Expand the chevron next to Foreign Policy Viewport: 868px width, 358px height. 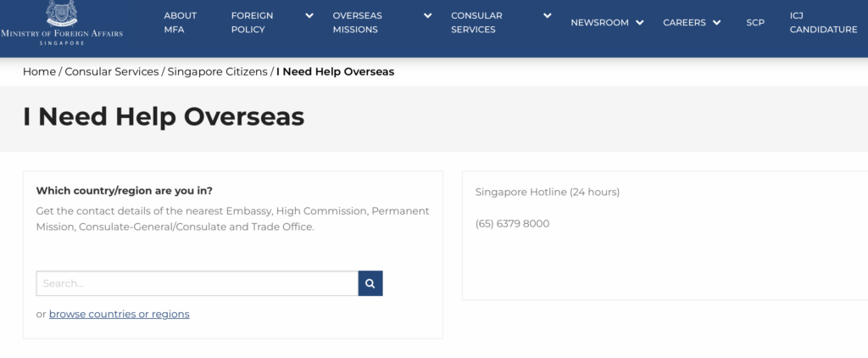309,16
